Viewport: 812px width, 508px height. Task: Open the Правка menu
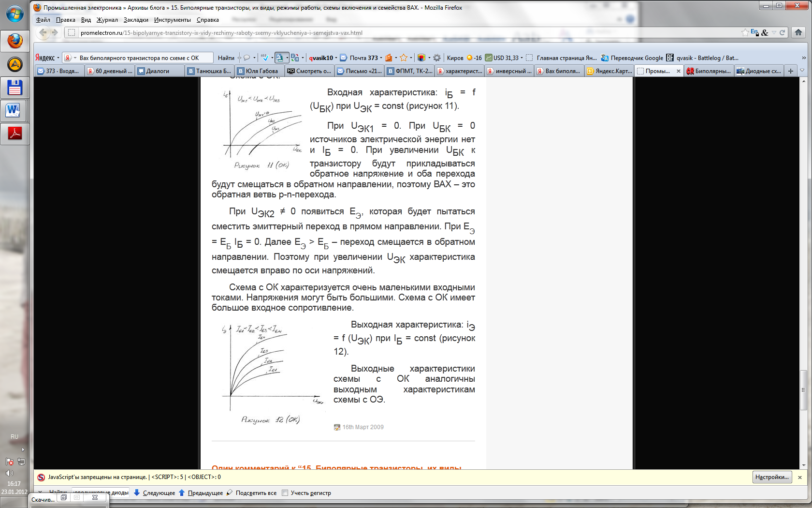pos(65,20)
